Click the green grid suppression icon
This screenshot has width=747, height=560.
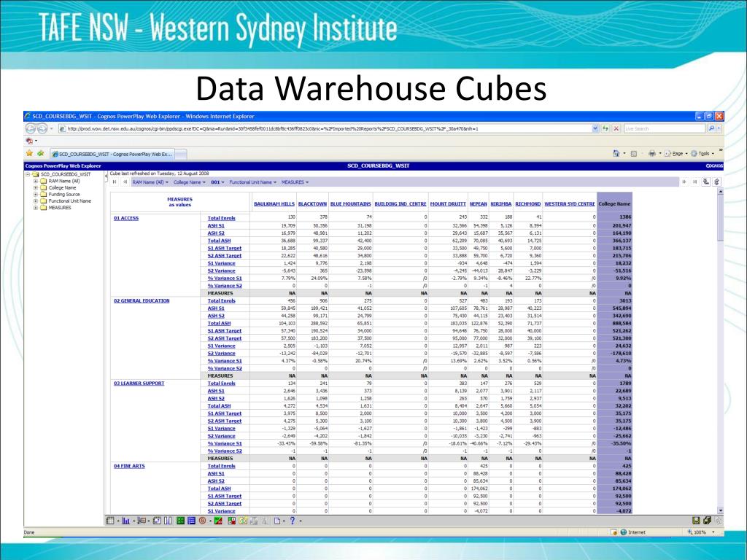181,521
